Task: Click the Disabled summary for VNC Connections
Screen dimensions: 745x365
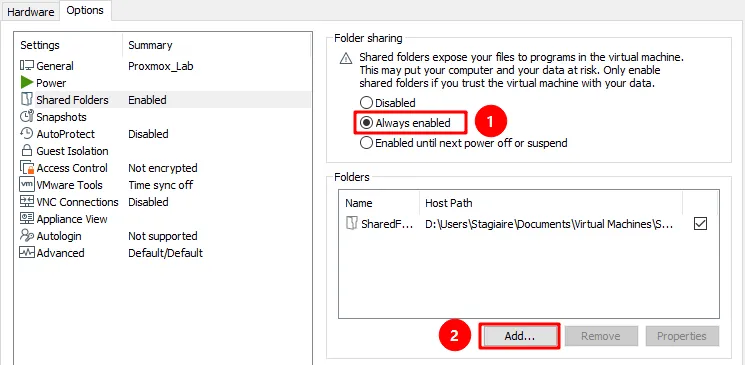Action: click(x=148, y=202)
